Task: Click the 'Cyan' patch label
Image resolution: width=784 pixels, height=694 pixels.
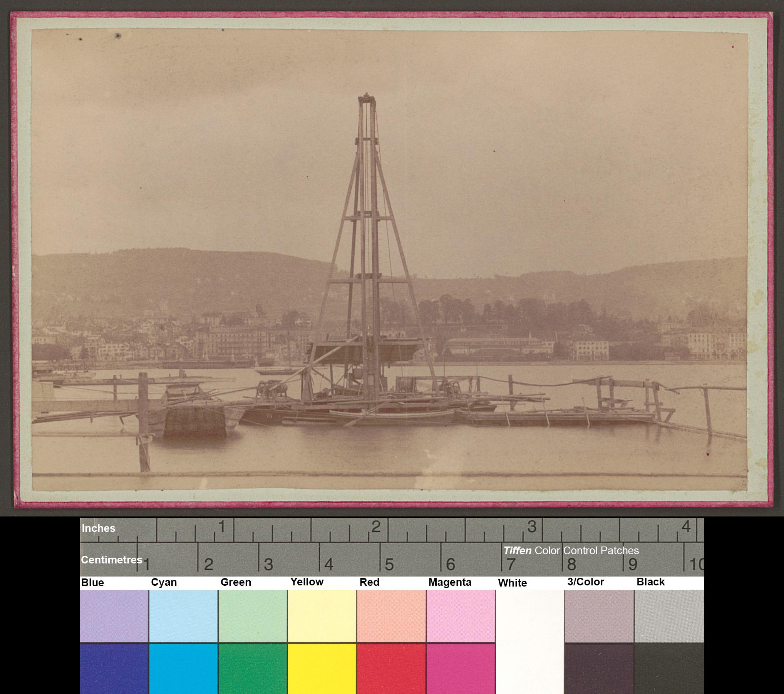Action: [164, 582]
